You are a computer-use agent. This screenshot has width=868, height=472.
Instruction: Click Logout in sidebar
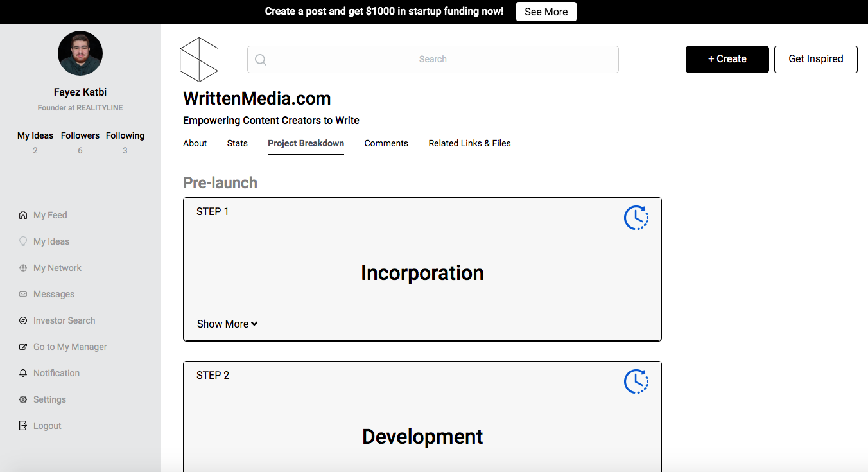tap(48, 426)
